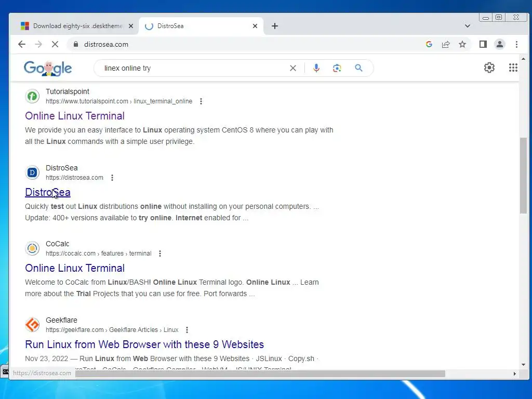This screenshot has width=532, height=399.
Task: Click the Geekflare favicon
Action: click(x=32, y=325)
